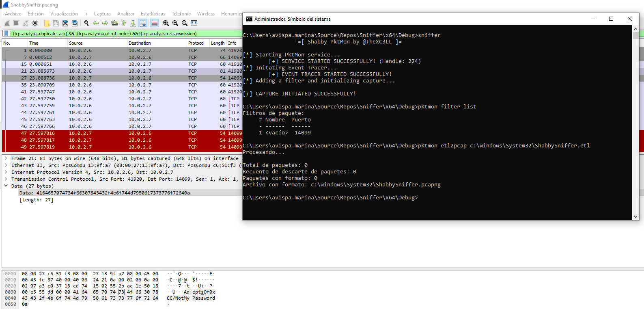Open capture options gear icon
The width and height of the screenshot is (644, 309).
point(35,23)
